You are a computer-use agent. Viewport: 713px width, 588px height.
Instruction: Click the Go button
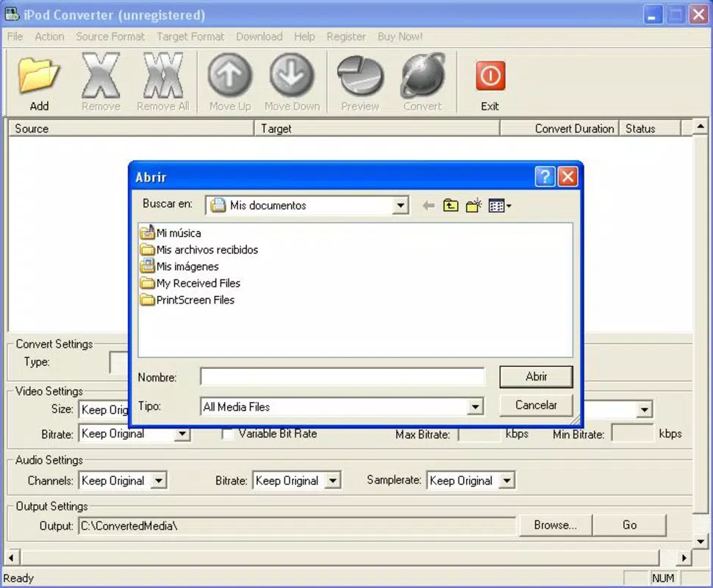(630, 526)
